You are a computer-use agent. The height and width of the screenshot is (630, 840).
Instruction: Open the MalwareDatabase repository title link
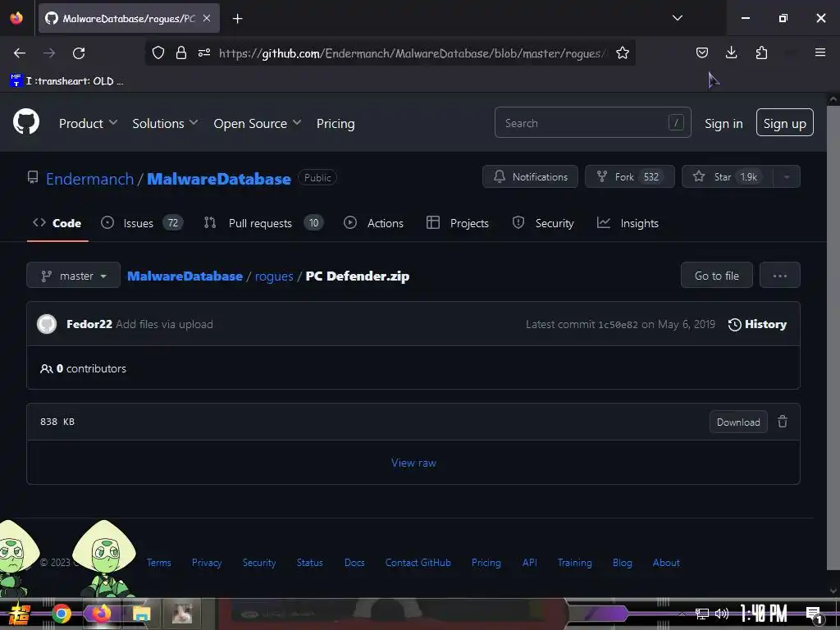pyautogui.click(x=218, y=178)
